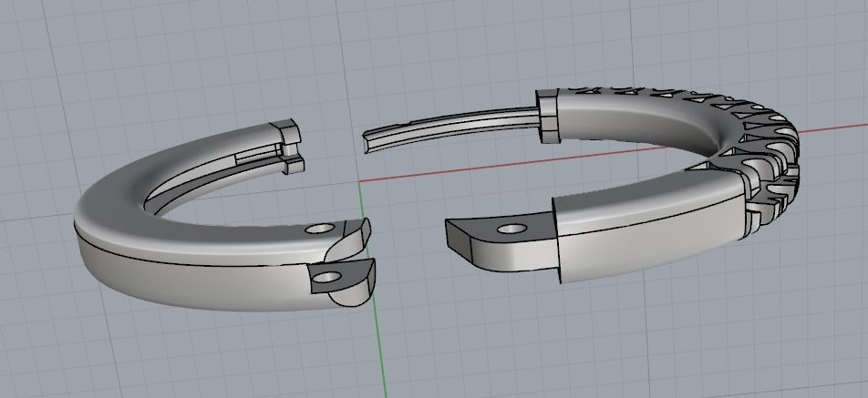Click the hole in left piece's lower hinge tab
The height and width of the screenshot is (398, 868).
point(326,276)
